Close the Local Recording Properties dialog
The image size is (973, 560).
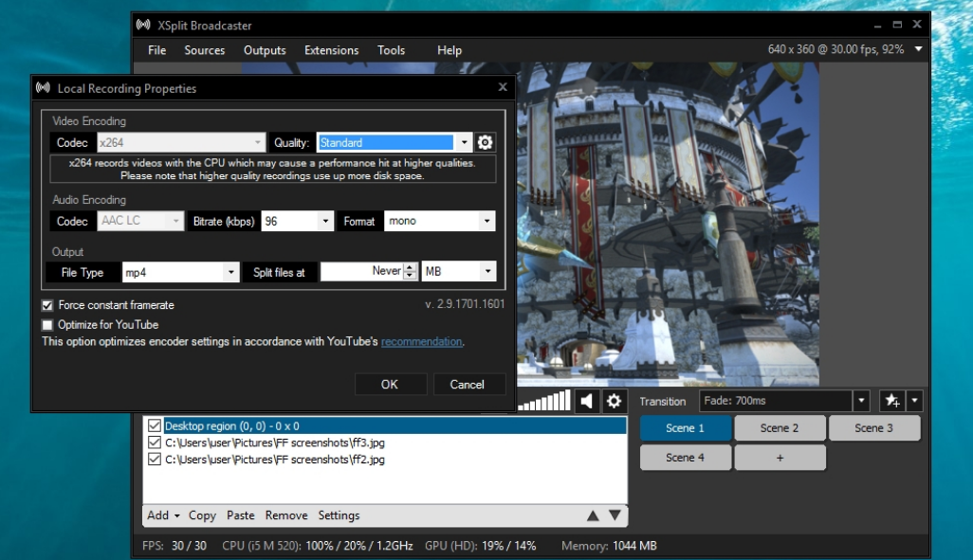(x=503, y=87)
